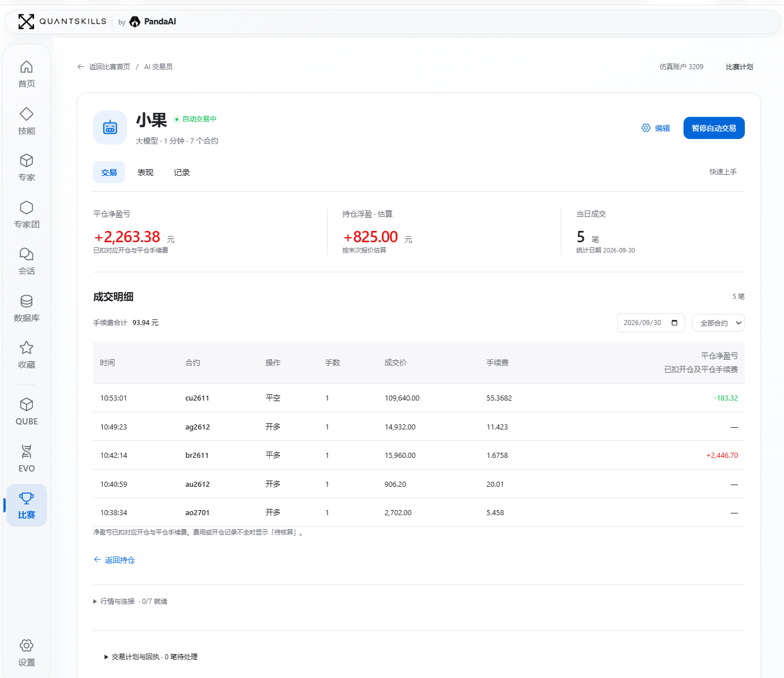This screenshot has height=678, width=784.
Task: Click the 返回比赛首页 breadcrumb link
Action: (x=110, y=67)
